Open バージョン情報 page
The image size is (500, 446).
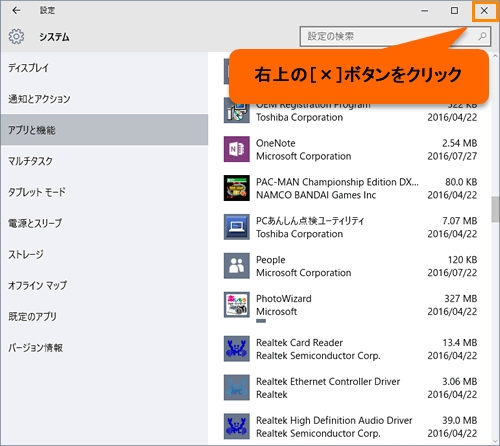(104, 348)
